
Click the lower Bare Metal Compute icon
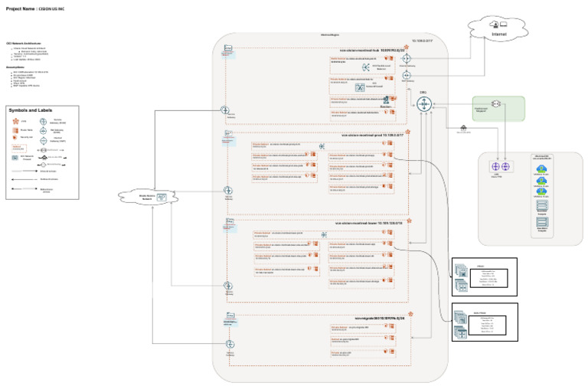pyautogui.click(x=542, y=222)
